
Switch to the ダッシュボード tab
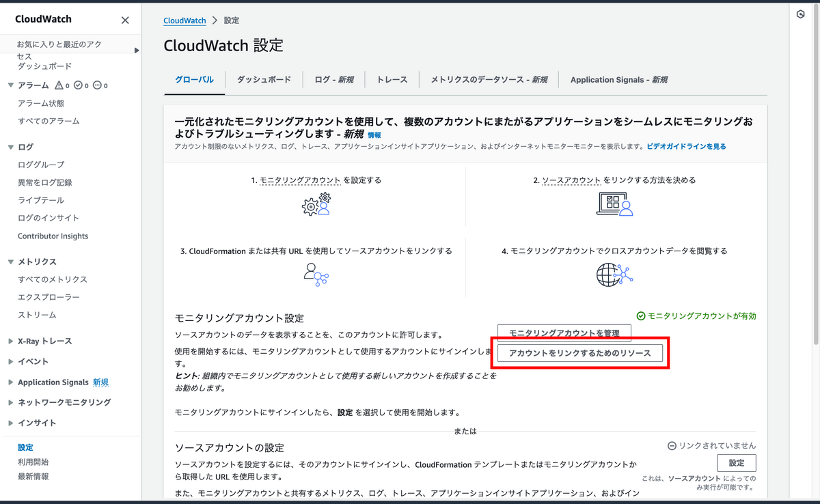[x=264, y=80]
